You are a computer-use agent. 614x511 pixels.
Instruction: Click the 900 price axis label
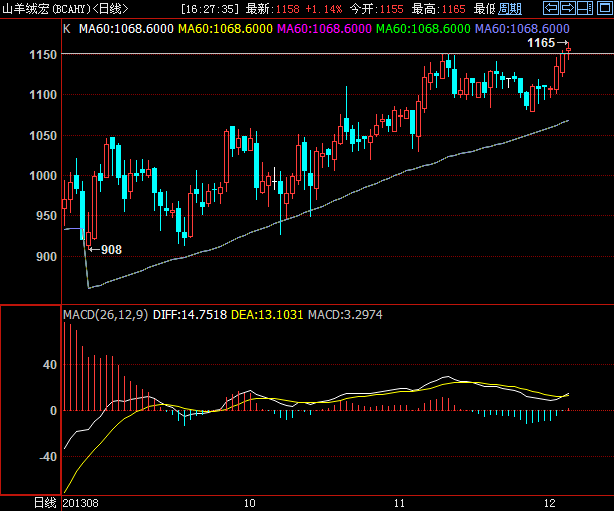point(46,257)
